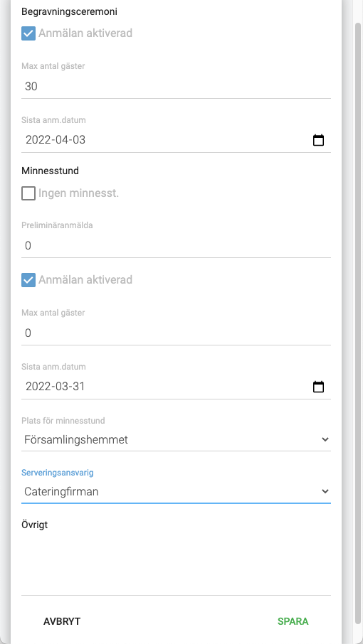Focus Max antal gäster field showing 30
The width and height of the screenshot is (363, 644).
pos(176,86)
